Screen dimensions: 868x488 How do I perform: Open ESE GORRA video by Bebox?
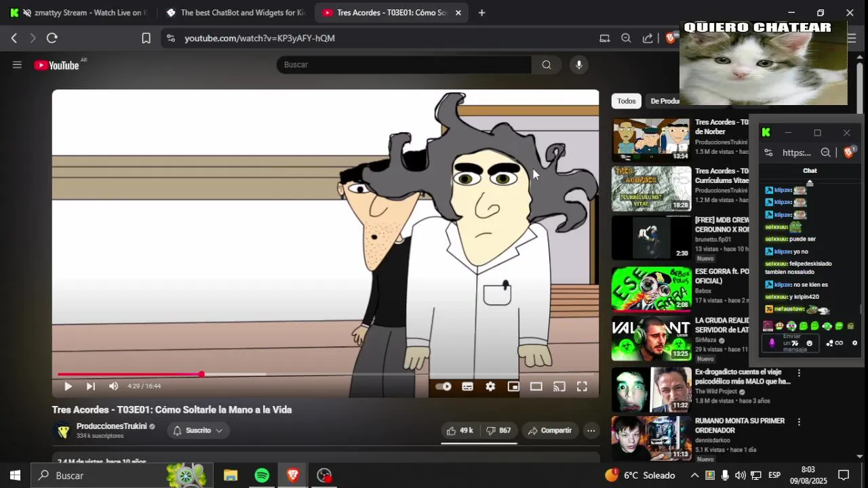click(651, 289)
